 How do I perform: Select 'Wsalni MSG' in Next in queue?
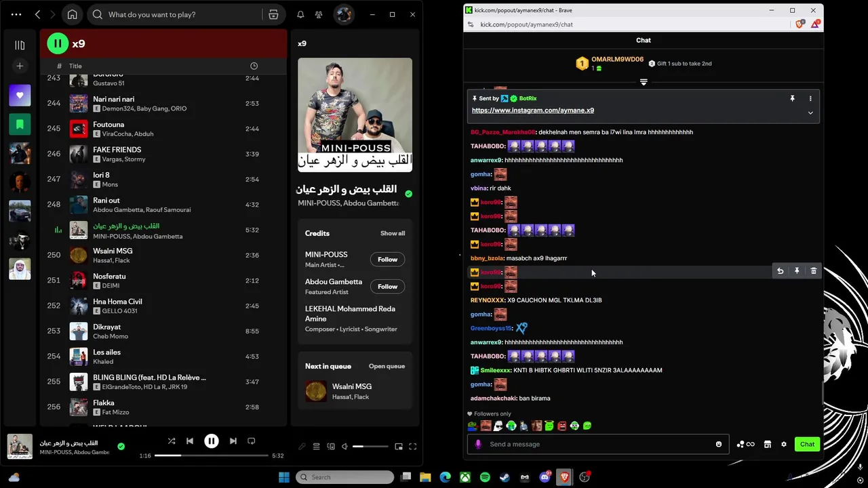pyautogui.click(x=355, y=391)
